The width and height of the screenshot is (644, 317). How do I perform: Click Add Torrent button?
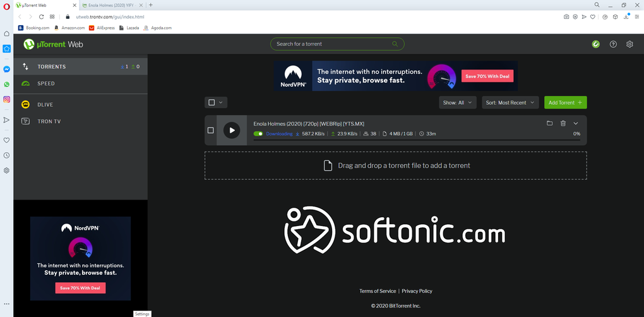pyautogui.click(x=565, y=103)
